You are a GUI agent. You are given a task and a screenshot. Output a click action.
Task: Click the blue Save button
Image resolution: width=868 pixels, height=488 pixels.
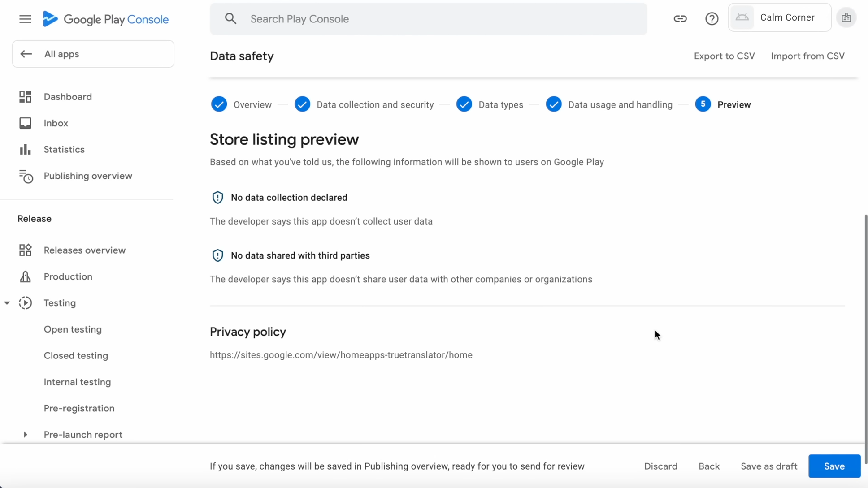tap(834, 466)
